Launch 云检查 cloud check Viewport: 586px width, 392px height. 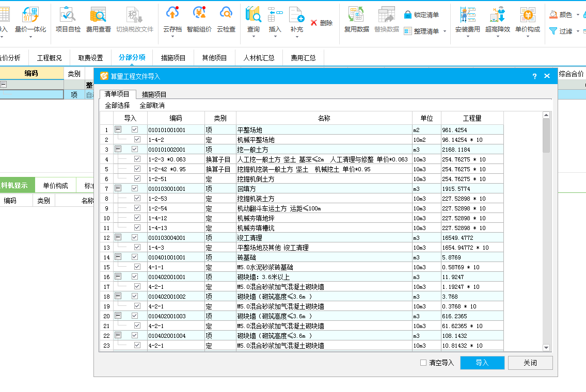226,20
